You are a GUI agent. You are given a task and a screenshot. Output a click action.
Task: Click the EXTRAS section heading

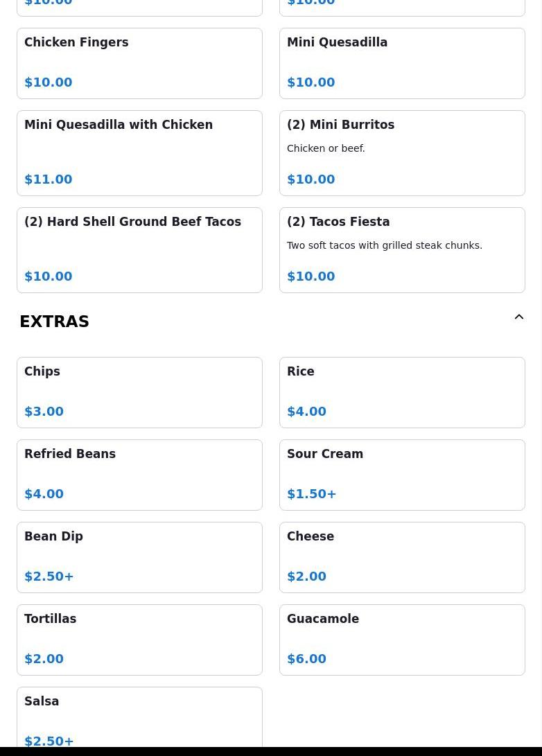pos(54,322)
